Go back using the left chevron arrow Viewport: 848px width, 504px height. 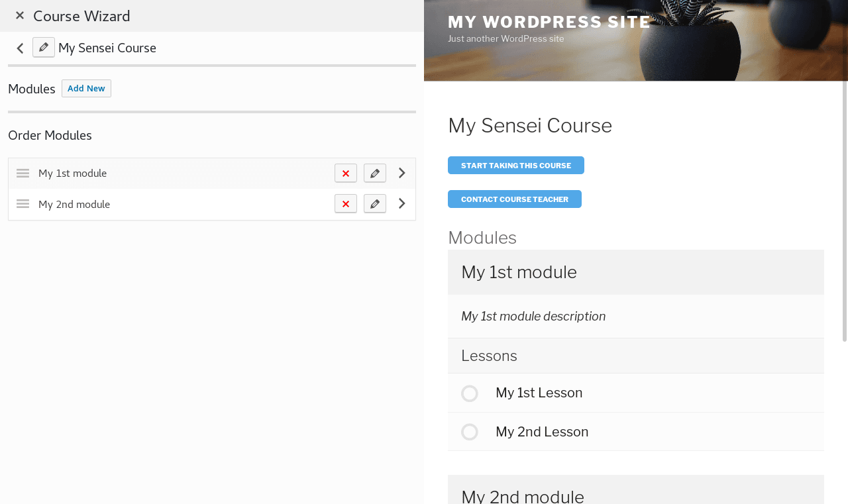(x=20, y=48)
